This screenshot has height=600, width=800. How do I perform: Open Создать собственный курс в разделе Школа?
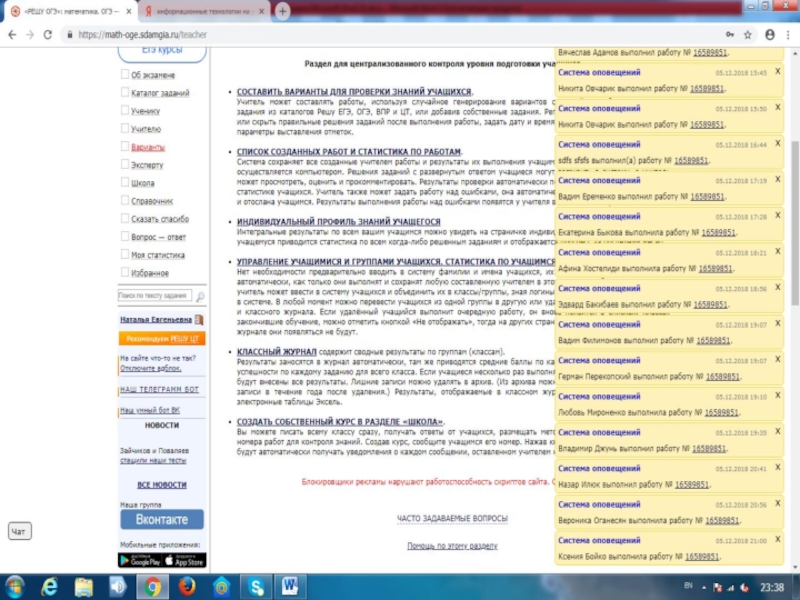tap(339, 421)
